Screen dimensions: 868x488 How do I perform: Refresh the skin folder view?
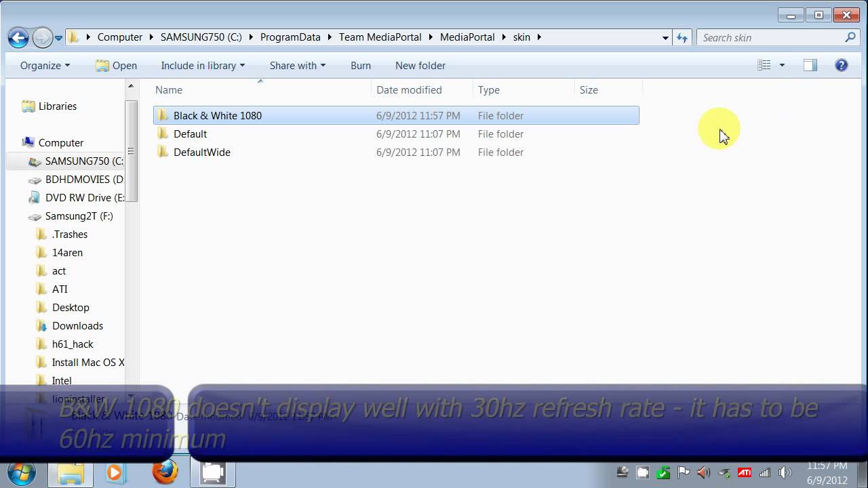(x=682, y=38)
